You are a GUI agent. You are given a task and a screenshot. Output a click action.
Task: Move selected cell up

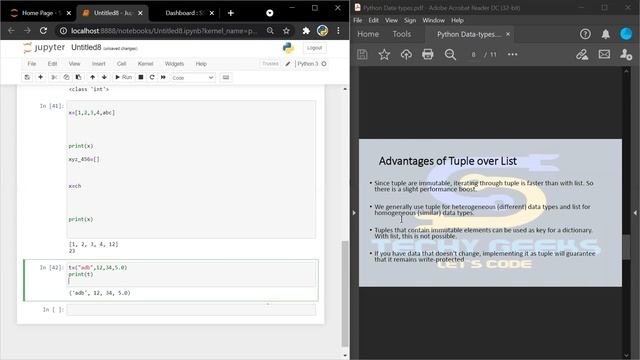(x=93, y=77)
